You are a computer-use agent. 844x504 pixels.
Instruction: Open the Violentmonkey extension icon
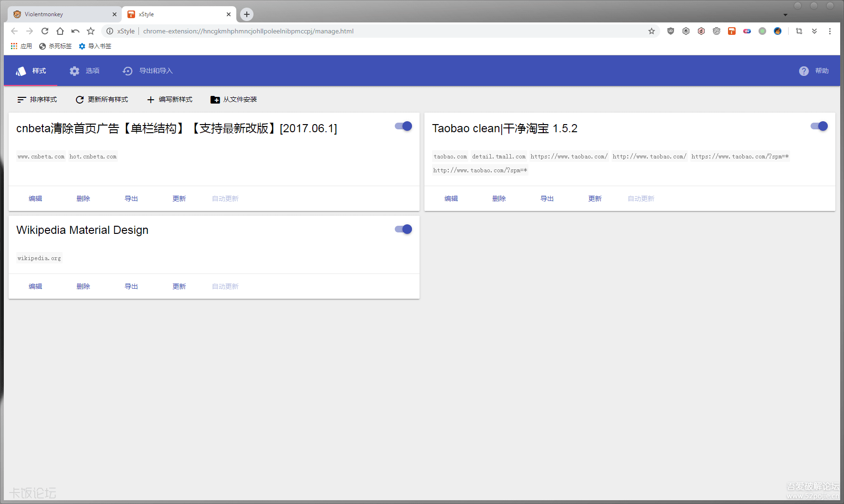click(x=717, y=31)
